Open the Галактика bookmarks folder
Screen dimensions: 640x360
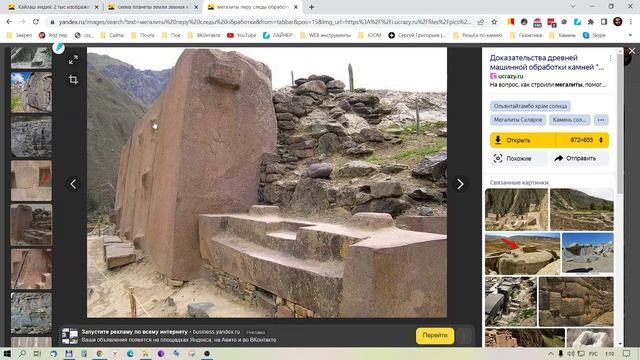point(526,36)
